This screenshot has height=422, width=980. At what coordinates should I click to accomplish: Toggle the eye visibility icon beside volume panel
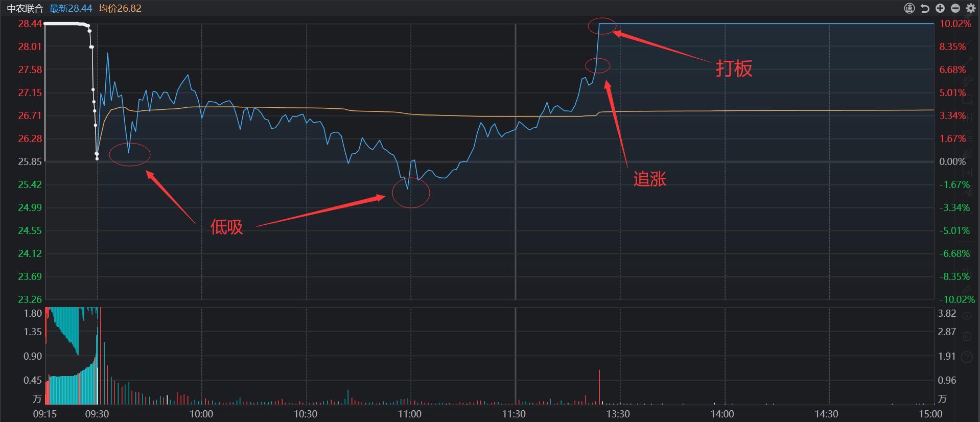click(967, 315)
